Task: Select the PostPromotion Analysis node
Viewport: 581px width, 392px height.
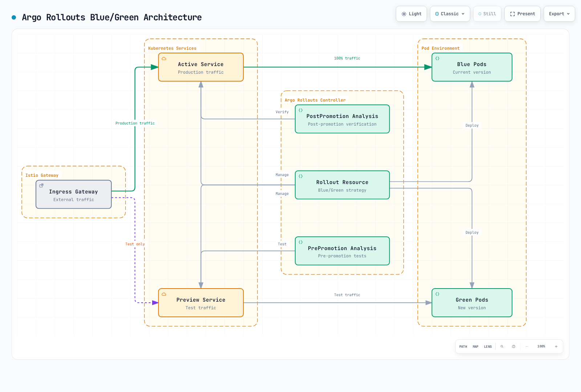Action: (342, 119)
